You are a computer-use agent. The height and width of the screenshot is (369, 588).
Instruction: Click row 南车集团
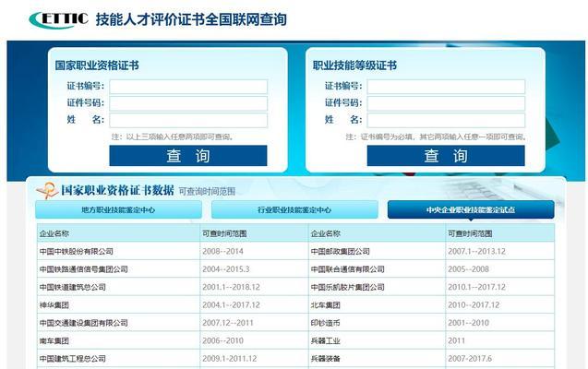[54, 341]
